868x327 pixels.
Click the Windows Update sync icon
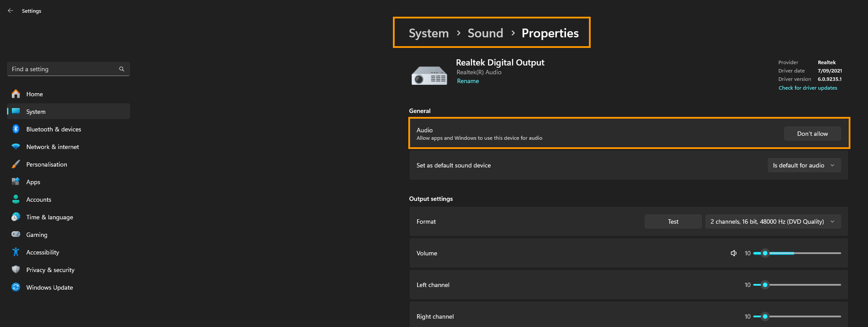pos(16,287)
